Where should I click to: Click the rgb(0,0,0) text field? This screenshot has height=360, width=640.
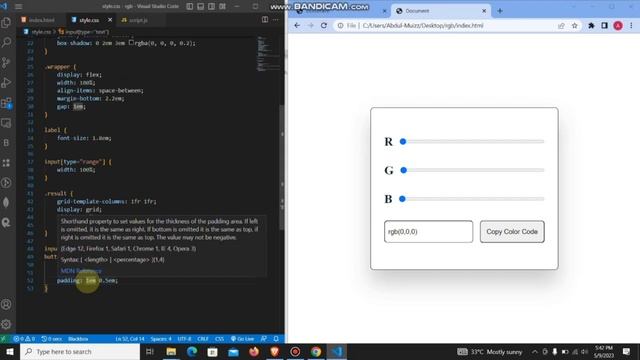(x=429, y=231)
